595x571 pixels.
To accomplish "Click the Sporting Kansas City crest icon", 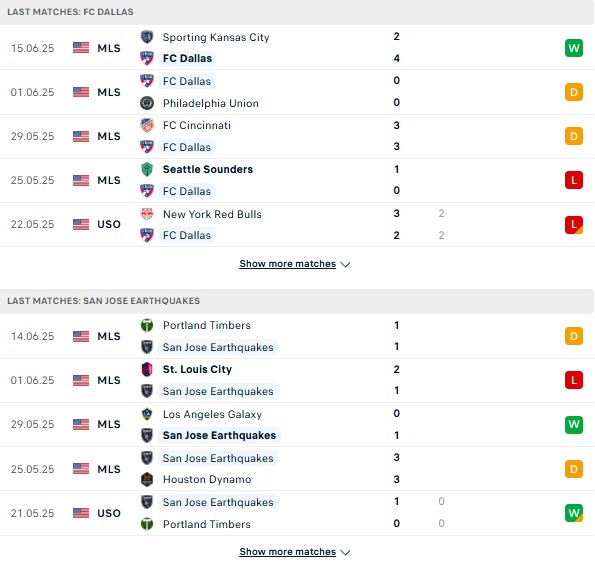I will coord(147,37).
